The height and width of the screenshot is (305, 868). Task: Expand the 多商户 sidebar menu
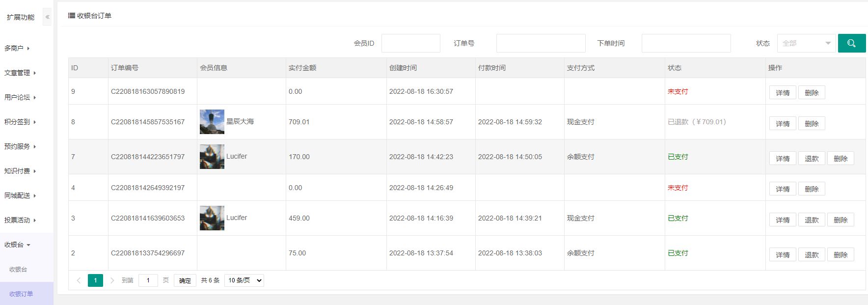point(17,48)
